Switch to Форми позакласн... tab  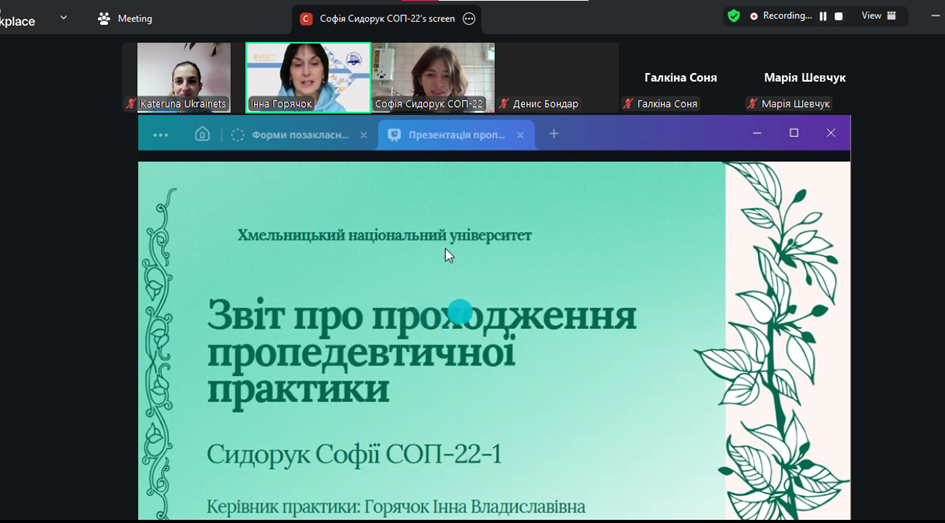pyautogui.click(x=299, y=135)
